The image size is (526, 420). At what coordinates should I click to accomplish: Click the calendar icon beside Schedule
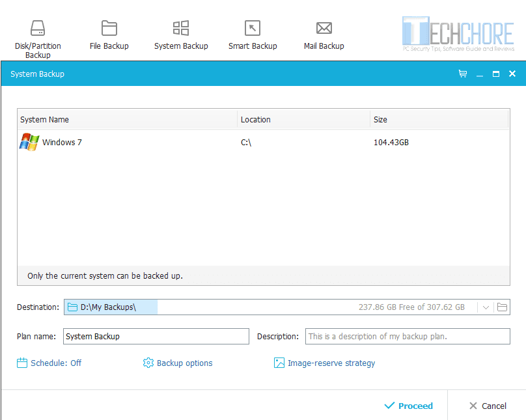(21, 363)
